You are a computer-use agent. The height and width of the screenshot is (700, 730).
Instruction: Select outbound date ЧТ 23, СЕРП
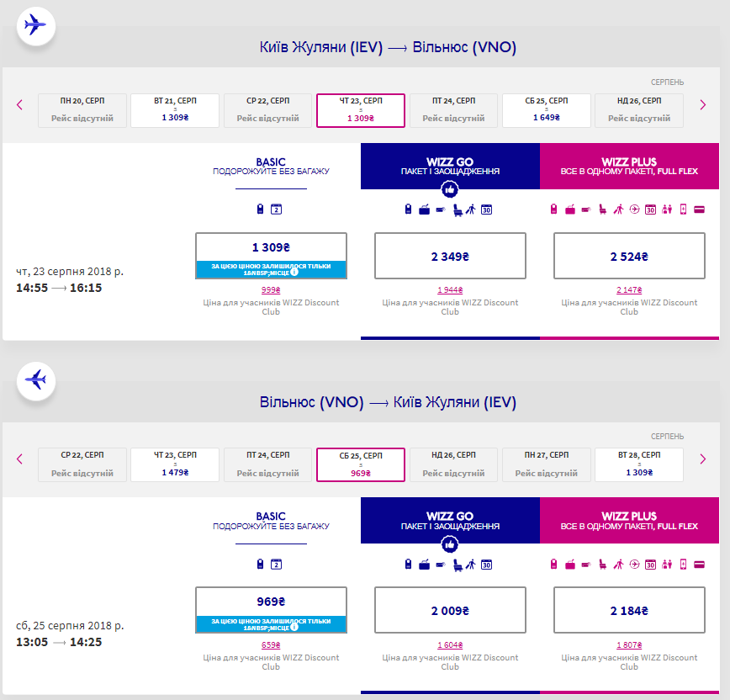(x=360, y=110)
